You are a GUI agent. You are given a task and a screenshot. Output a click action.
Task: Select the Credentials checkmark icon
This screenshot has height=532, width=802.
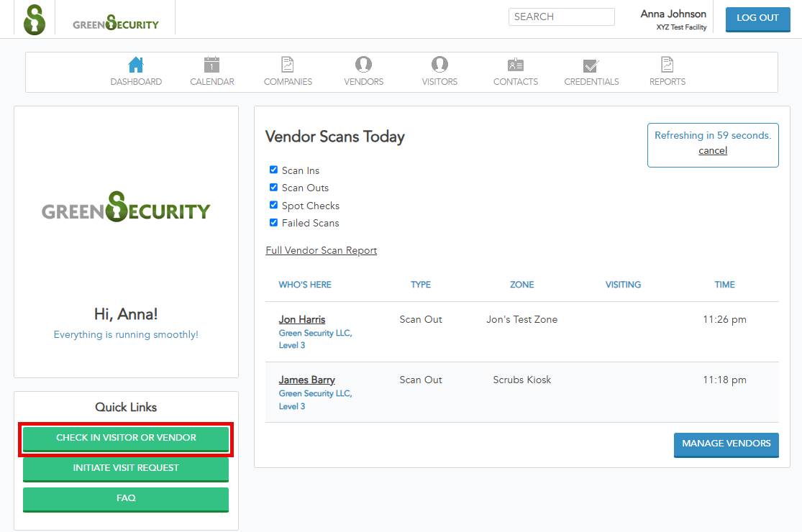tap(591, 64)
